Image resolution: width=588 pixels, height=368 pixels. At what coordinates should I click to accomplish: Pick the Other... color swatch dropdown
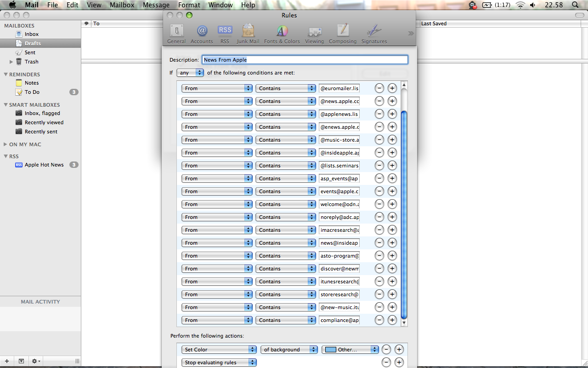coord(350,350)
